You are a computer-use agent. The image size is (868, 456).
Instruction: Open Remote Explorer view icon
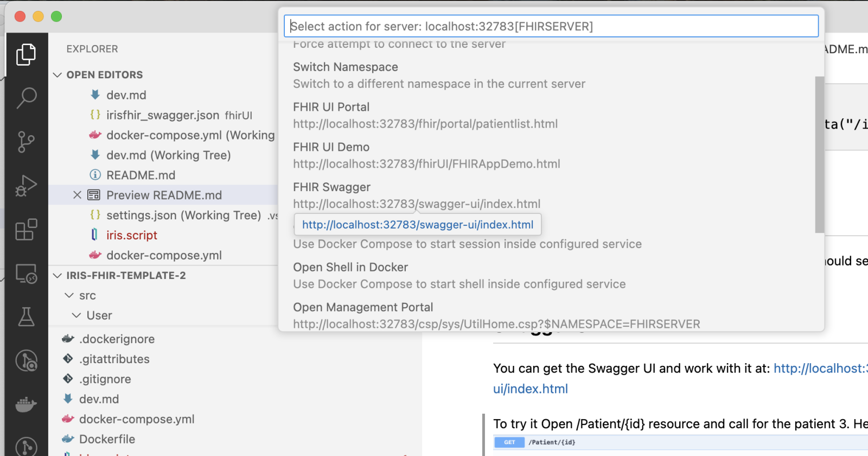26,274
